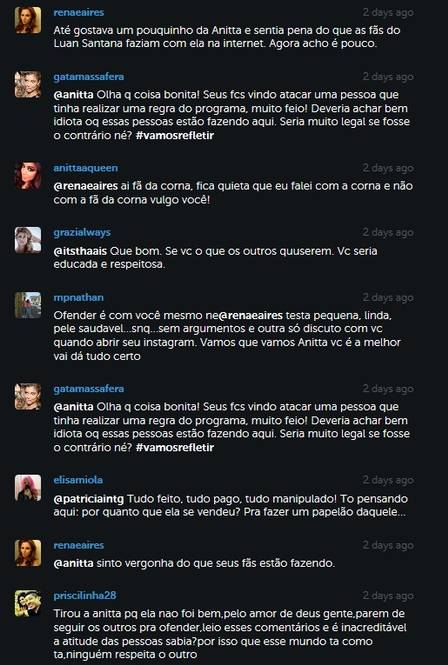The height and width of the screenshot is (665, 448).
Task: Open priscilinha28 profile picture
Action: [28, 603]
